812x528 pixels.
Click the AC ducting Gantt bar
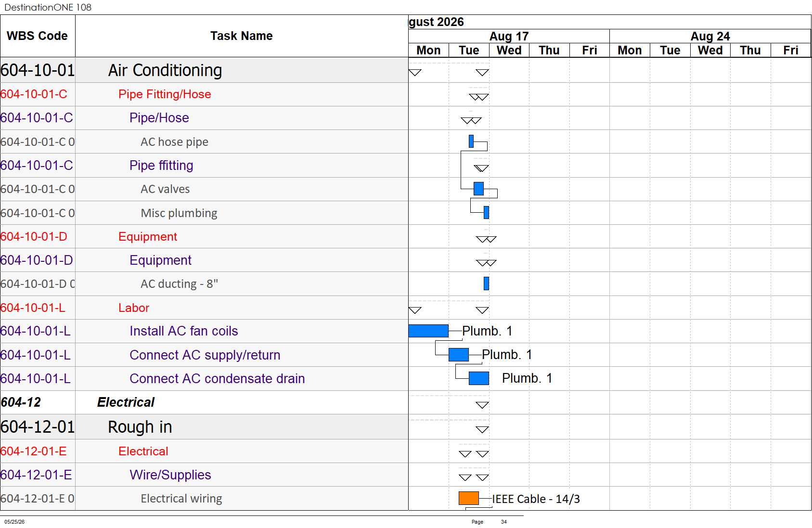pyautogui.click(x=486, y=283)
